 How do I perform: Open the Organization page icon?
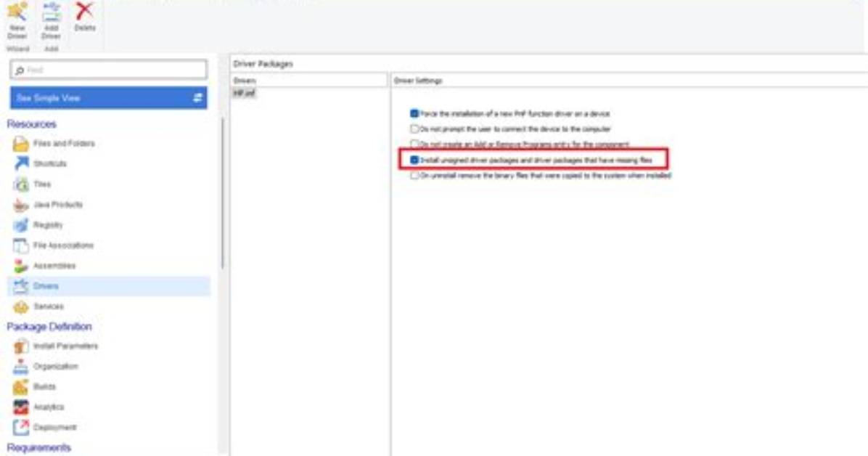tap(20, 366)
